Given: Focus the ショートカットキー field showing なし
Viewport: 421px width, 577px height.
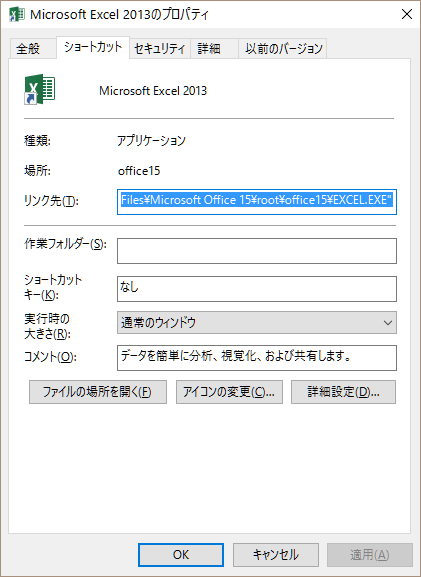Looking at the screenshot, I should (x=257, y=289).
